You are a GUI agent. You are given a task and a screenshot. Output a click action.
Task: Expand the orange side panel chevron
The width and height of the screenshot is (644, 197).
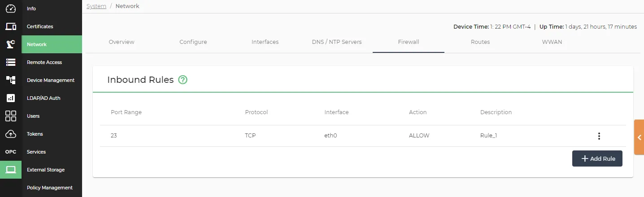pos(639,137)
